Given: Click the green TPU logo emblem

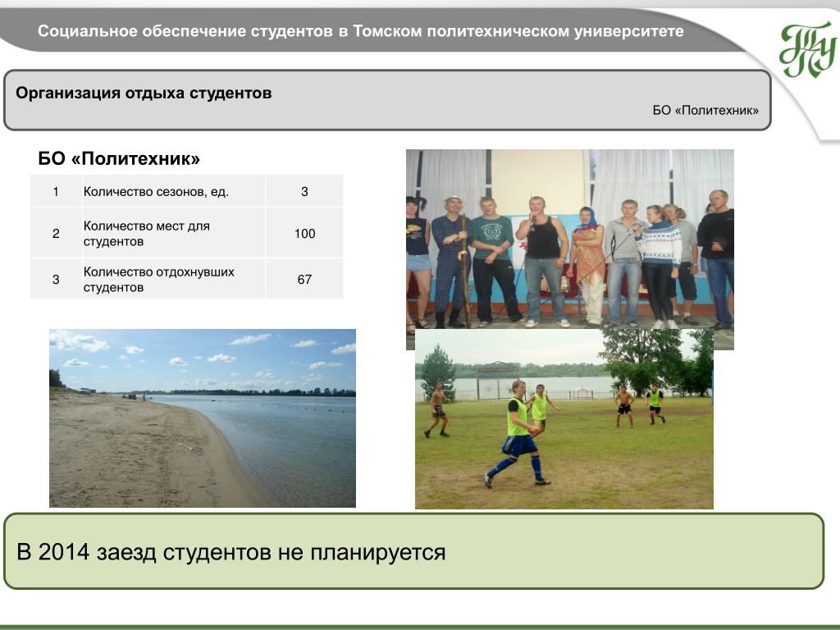Looking at the screenshot, I should click(808, 50).
